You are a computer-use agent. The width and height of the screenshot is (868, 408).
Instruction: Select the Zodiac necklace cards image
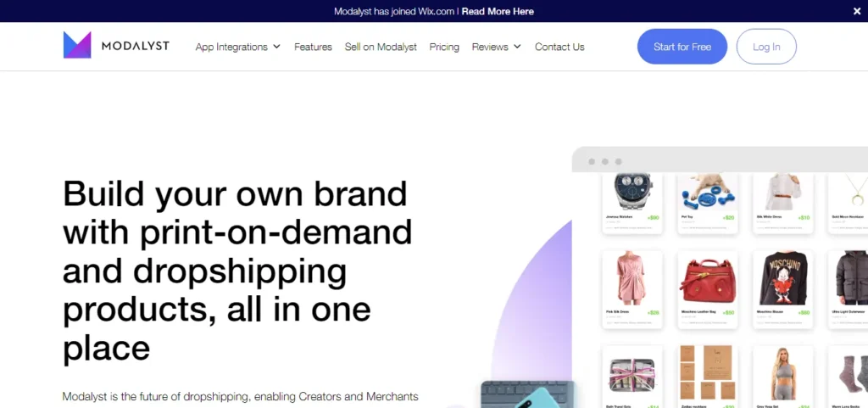pyautogui.click(x=708, y=372)
